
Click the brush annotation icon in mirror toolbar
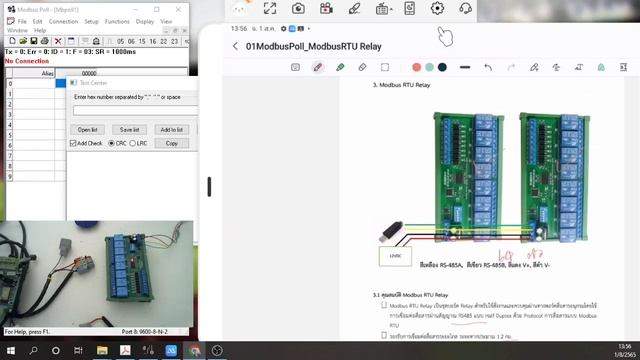354,8
